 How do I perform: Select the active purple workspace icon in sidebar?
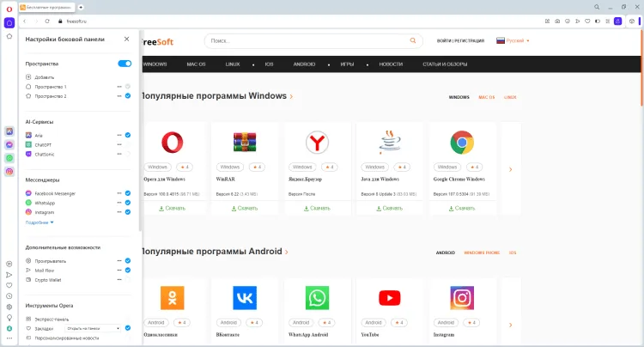tap(9, 23)
